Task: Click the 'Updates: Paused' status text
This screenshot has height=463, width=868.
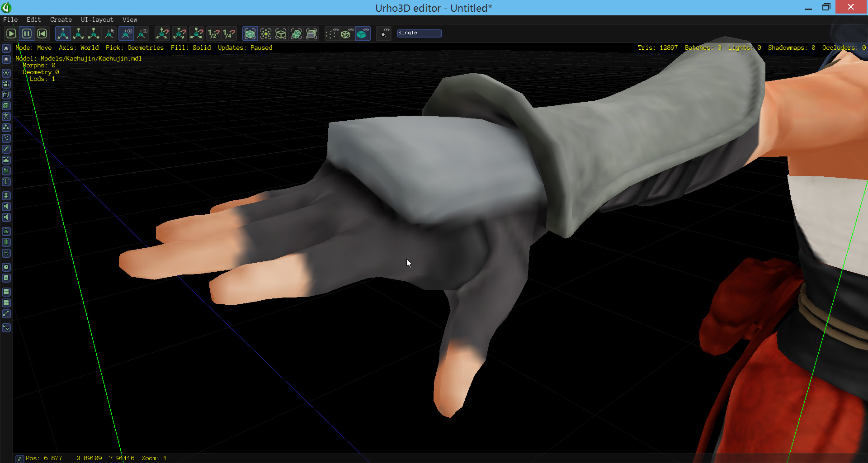Action: [245, 47]
